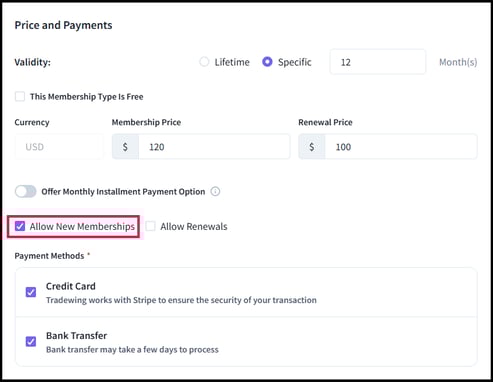Viewport: 493px width, 382px height.
Task: Enable the Allow Renewals checkbox
Action: click(x=150, y=226)
